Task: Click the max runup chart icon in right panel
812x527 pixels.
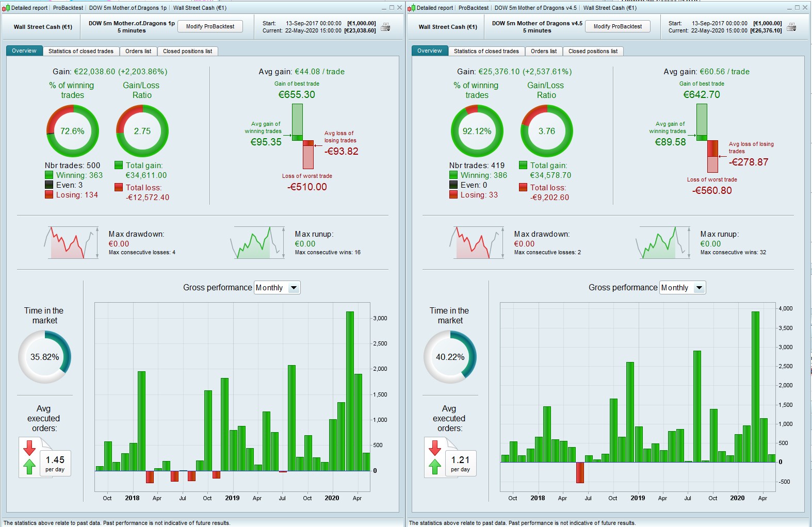Action: pos(663,242)
